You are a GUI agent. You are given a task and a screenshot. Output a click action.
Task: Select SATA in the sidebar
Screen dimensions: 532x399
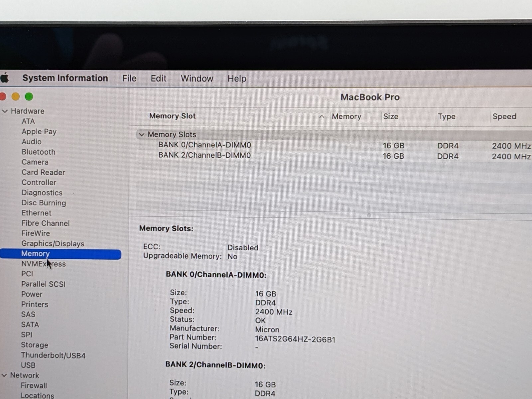(30, 325)
